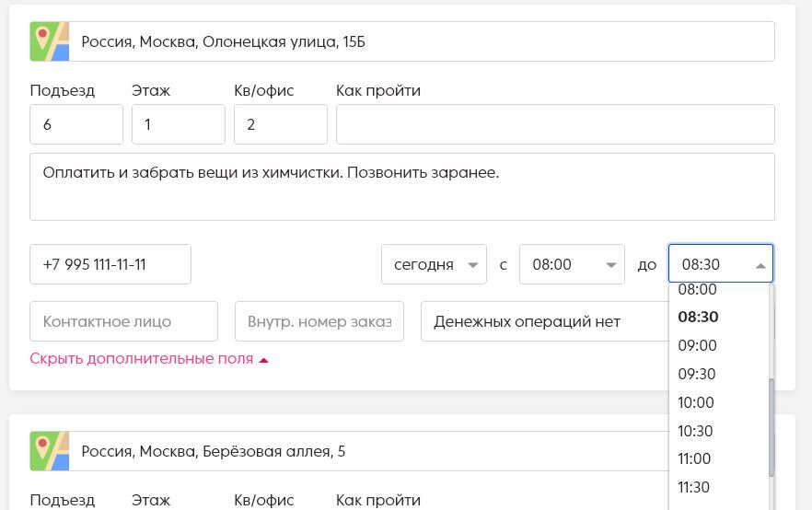Open the 'с' start time dropdown 08:00
The width and height of the screenshot is (812, 510).
(572, 264)
